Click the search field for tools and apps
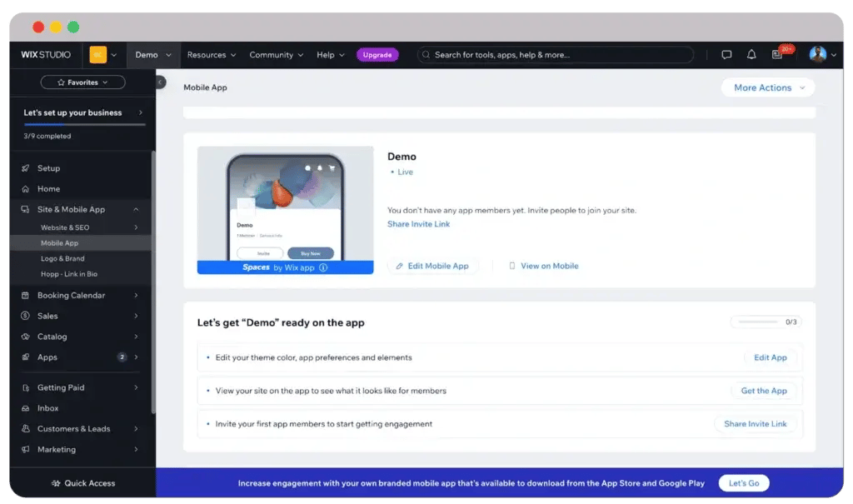This screenshot has height=504, width=853. [x=555, y=55]
